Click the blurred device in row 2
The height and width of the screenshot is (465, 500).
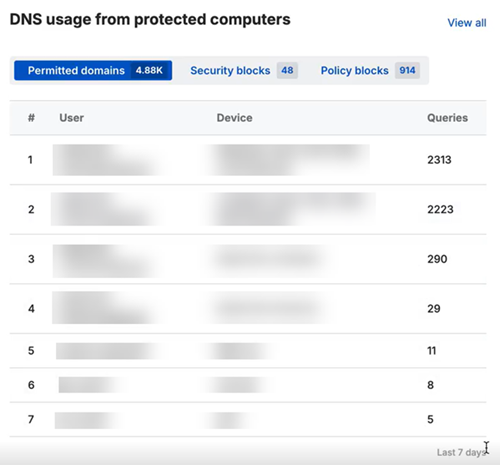291,209
